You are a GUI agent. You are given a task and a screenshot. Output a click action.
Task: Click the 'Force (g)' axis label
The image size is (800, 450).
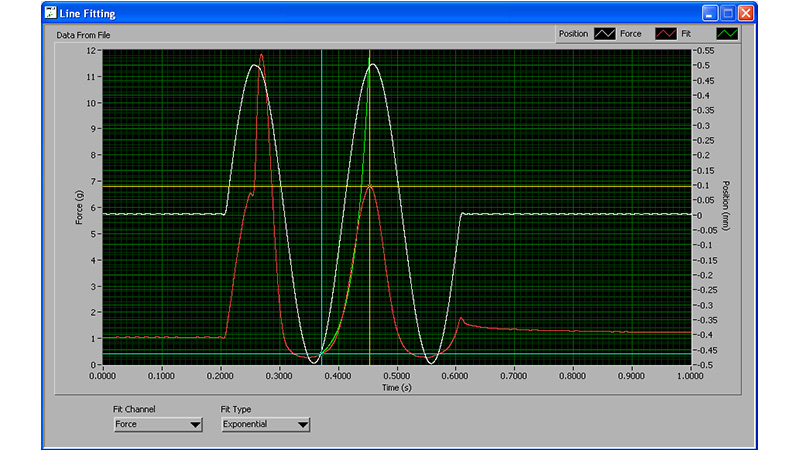point(79,208)
